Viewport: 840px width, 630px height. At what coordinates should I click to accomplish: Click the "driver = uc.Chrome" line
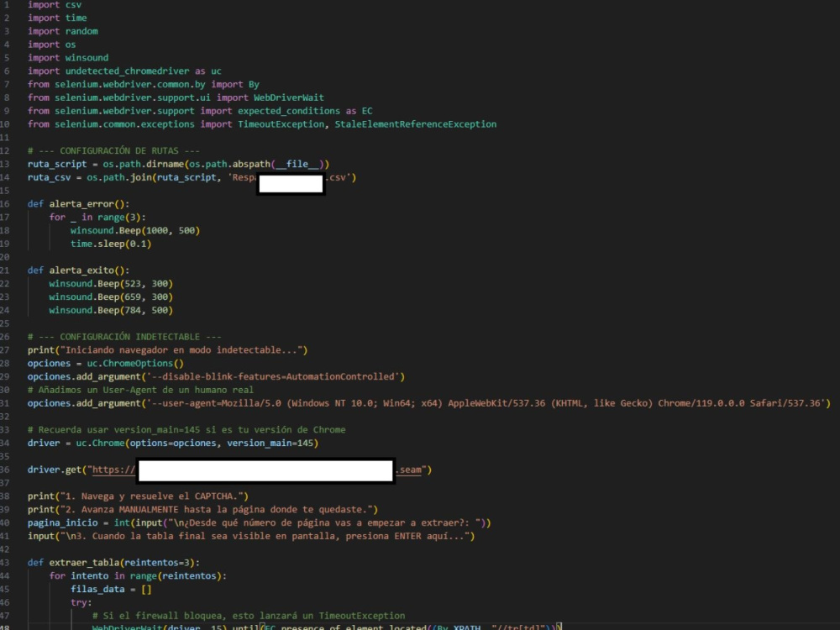[x=173, y=443]
